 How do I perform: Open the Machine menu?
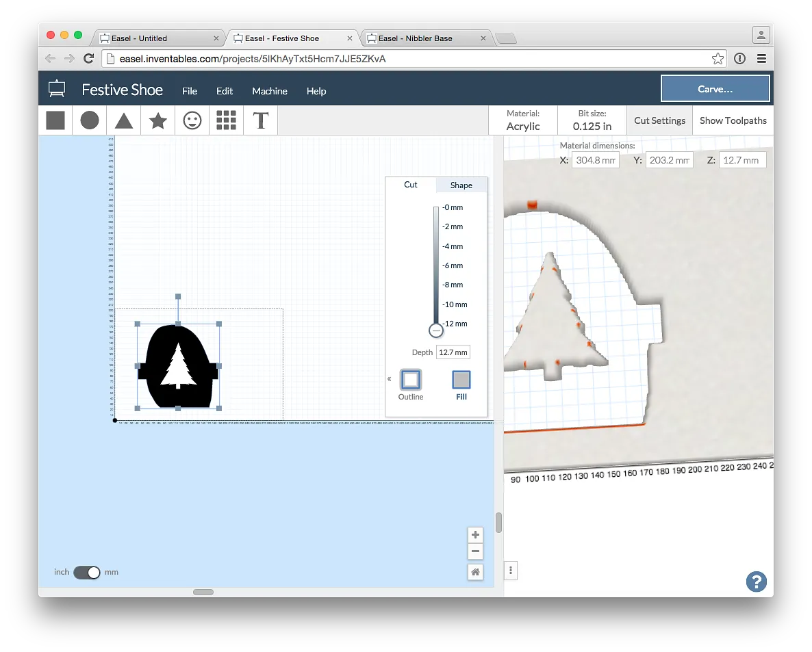point(270,91)
